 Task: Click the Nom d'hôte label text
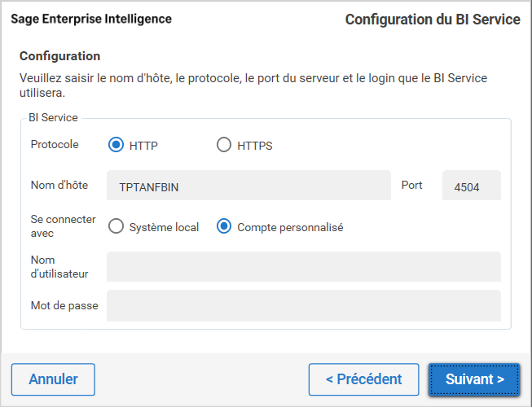[59, 185]
